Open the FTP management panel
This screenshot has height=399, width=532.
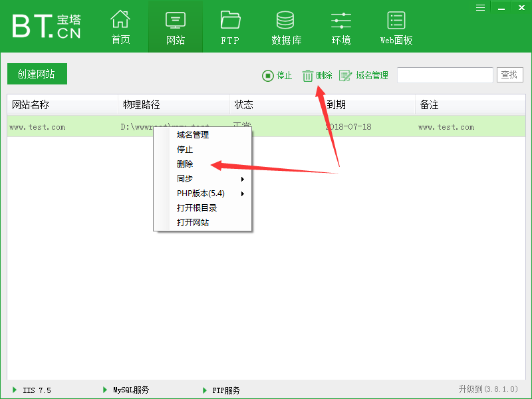pyautogui.click(x=229, y=27)
